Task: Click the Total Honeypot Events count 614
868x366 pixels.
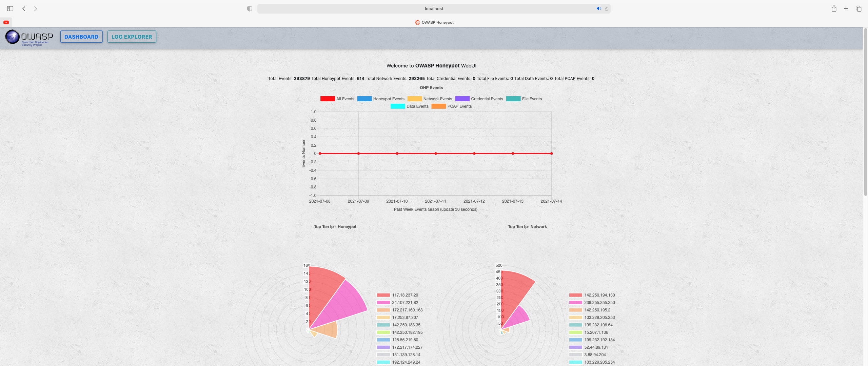Action: click(x=360, y=79)
